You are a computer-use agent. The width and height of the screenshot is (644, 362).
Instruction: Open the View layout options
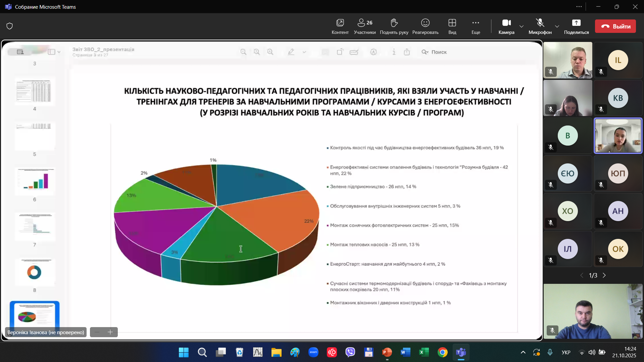[x=452, y=26]
